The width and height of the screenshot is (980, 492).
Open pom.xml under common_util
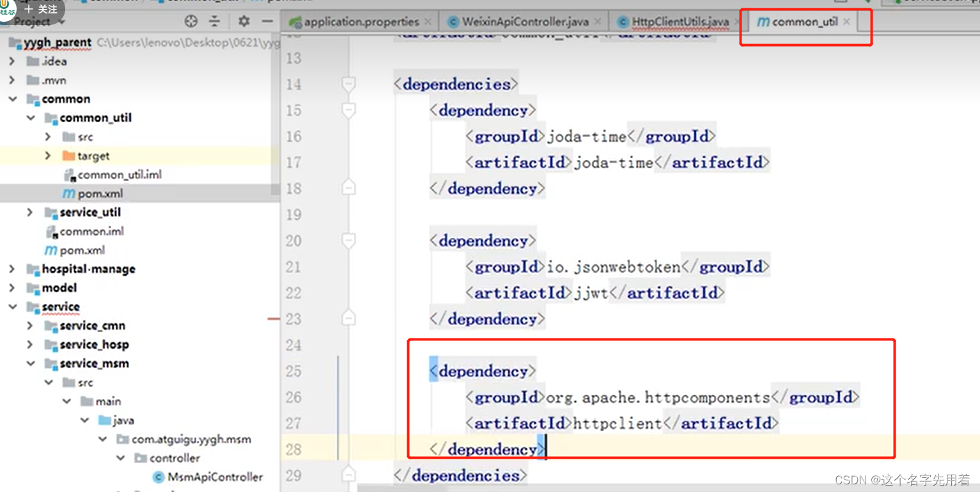tap(100, 193)
